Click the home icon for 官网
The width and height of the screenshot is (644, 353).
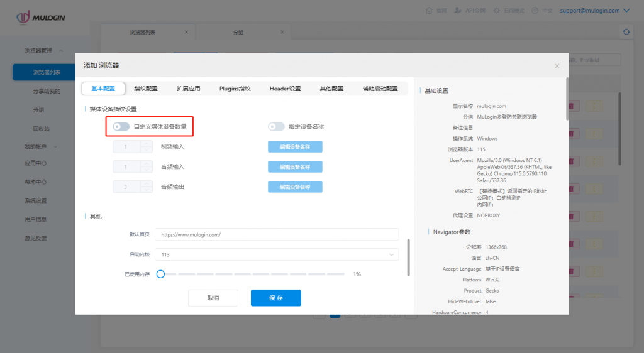(x=430, y=11)
